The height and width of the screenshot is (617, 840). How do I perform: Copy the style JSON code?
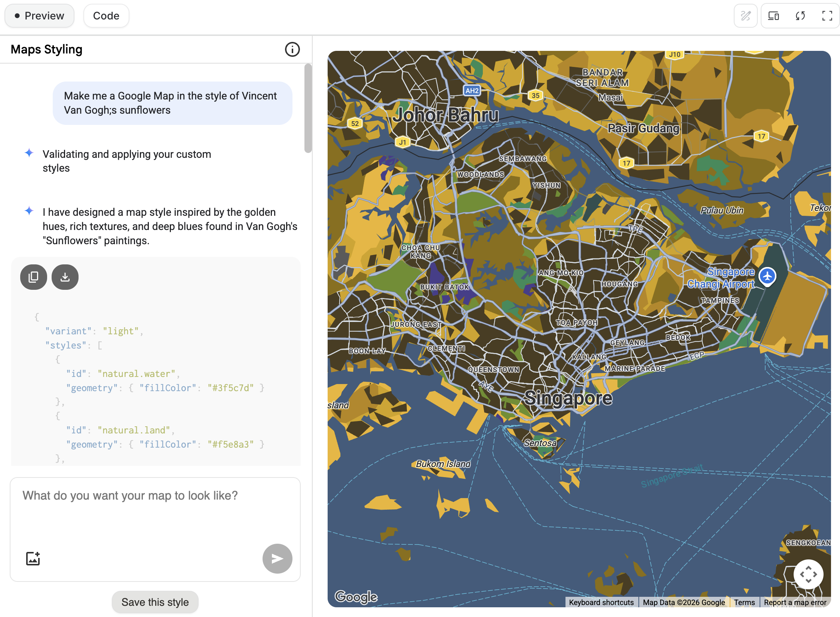coord(34,277)
